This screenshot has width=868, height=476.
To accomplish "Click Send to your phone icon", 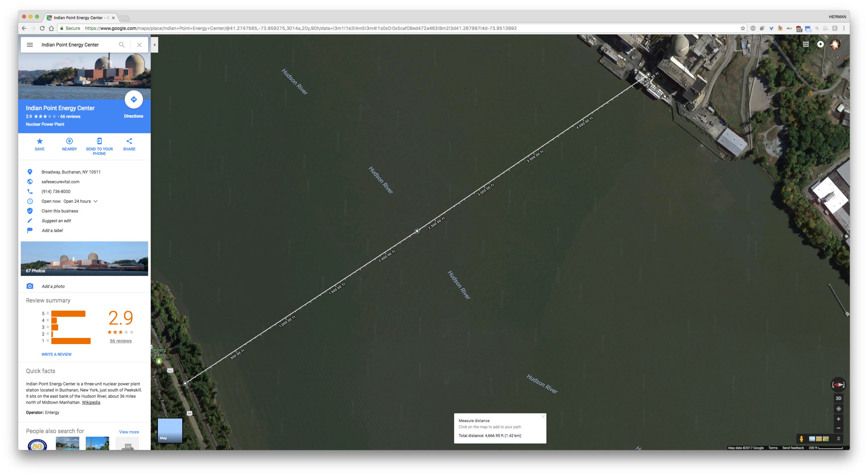I will [x=99, y=141].
